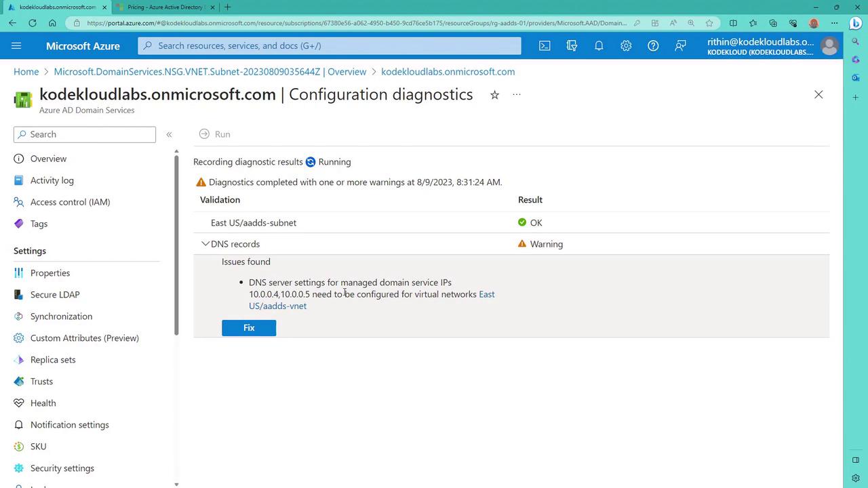
Task: Open the more options ellipsis
Action: point(517,95)
